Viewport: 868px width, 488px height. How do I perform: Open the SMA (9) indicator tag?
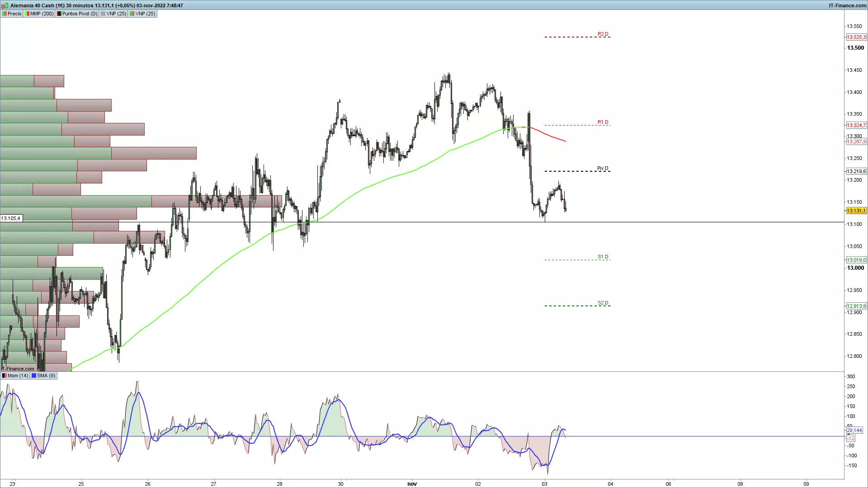coord(43,375)
